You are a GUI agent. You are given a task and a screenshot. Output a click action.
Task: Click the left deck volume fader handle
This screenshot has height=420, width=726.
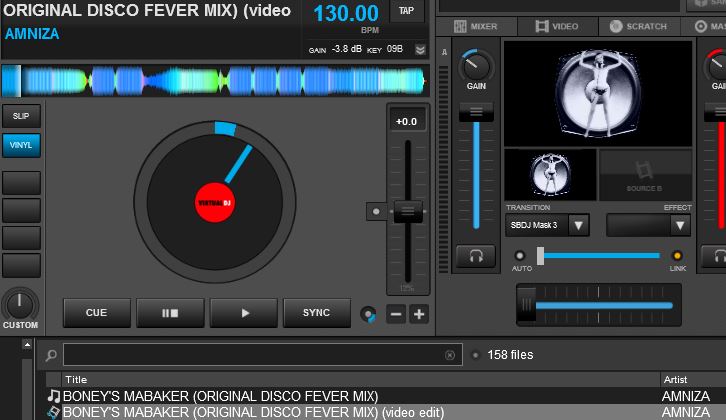476,112
